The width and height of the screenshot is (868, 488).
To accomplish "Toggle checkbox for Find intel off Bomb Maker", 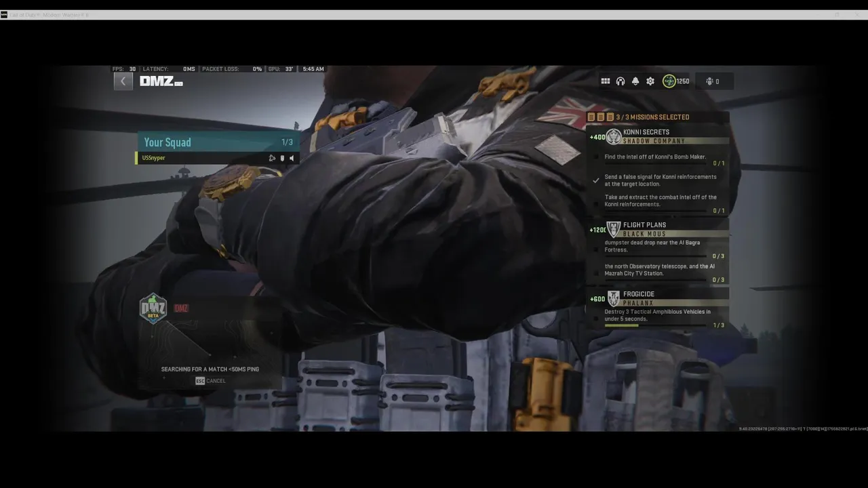I will coord(596,157).
